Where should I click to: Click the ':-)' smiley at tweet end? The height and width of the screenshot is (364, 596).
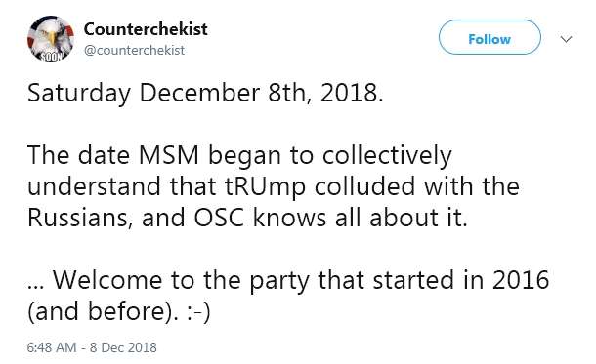pos(198,312)
